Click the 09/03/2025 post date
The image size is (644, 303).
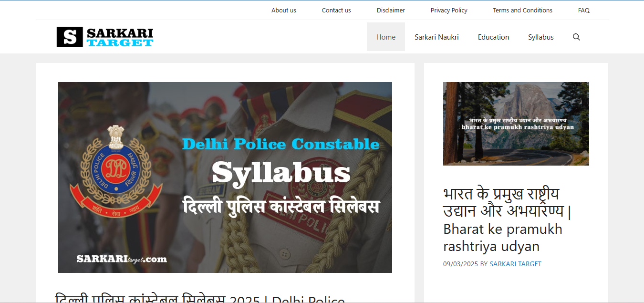coord(460,264)
